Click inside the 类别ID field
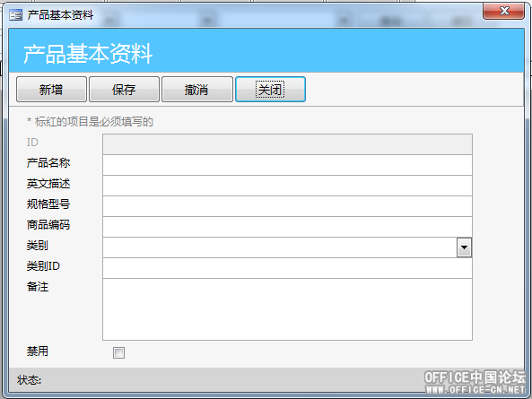 click(x=287, y=268)
